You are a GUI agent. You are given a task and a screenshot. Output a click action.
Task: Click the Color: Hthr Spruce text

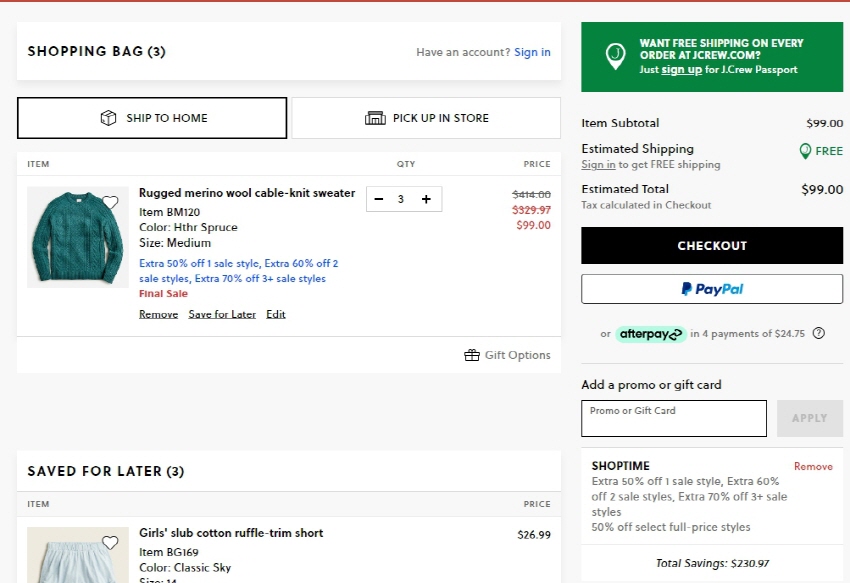point(188,227)
